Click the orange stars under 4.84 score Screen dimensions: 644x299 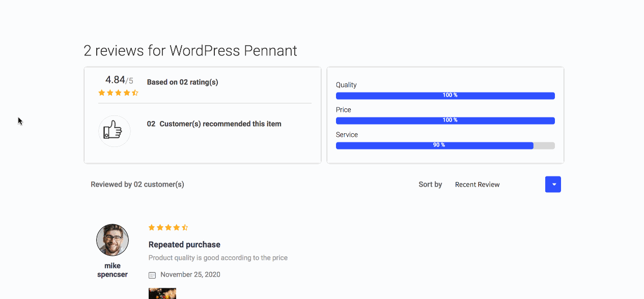[118, 93]
